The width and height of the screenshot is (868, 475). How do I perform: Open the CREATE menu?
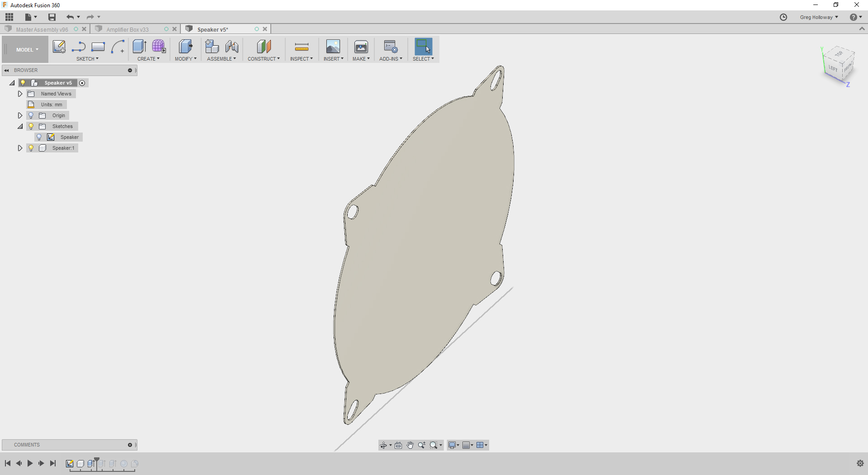coord(148,59)
